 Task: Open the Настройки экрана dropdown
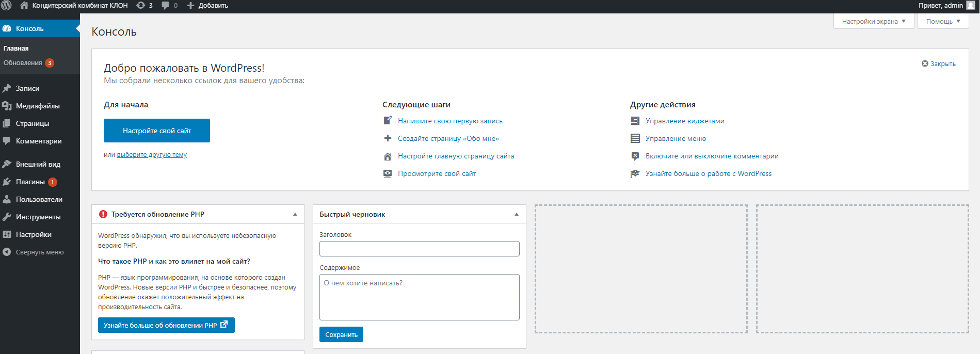coord(874,21)
